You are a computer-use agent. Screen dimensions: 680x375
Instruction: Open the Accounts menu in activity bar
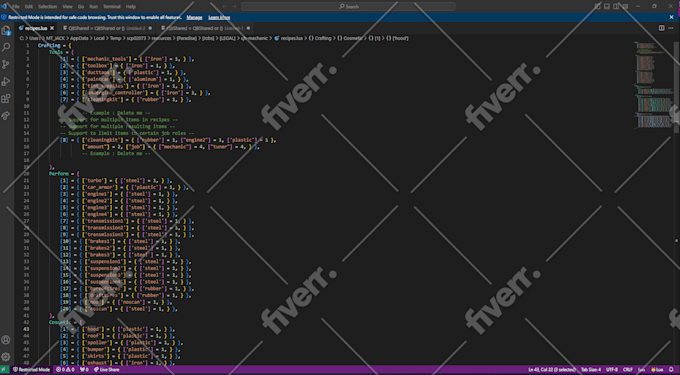pyautogui.click(x=6, y=340)
